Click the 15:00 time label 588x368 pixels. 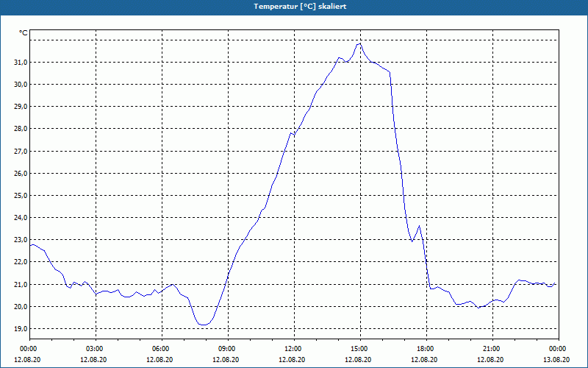pos(360,349)
